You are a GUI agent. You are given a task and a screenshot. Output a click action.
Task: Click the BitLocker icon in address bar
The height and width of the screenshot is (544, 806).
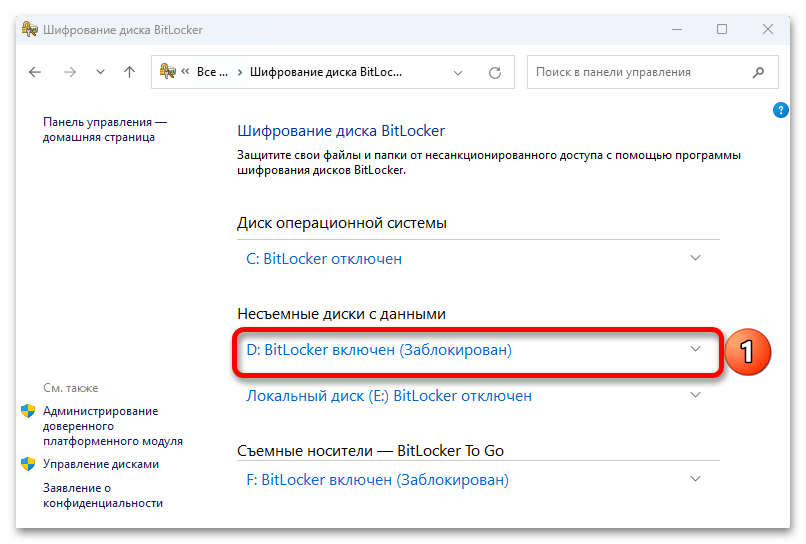(168, 71)
